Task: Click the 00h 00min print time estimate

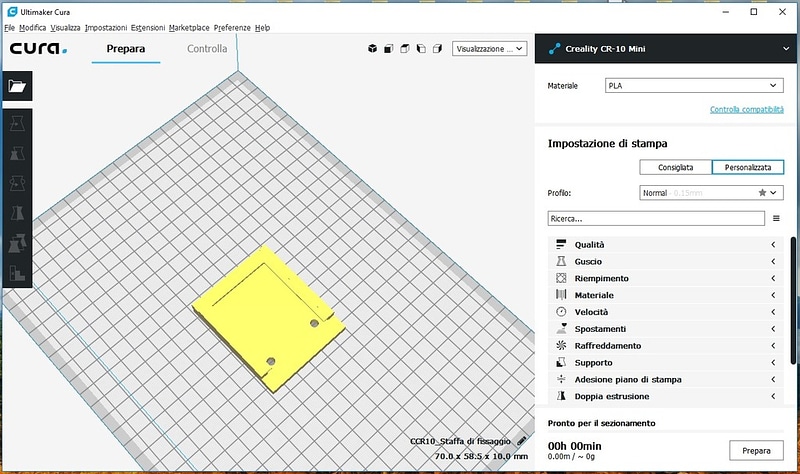Action: click(x=574, y=446)
